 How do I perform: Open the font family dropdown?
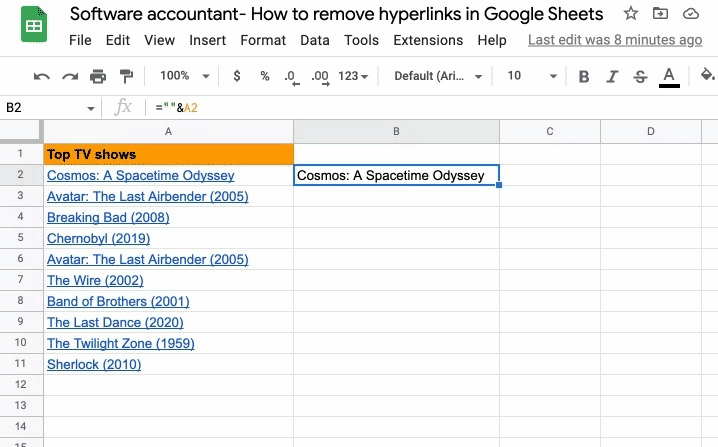438,76
